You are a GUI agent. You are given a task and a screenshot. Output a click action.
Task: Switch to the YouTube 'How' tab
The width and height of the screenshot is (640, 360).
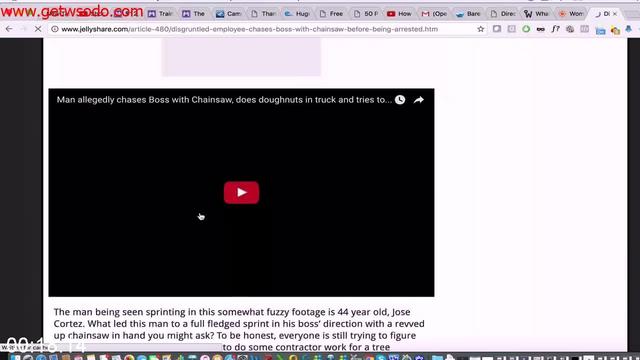click(399, 13)
